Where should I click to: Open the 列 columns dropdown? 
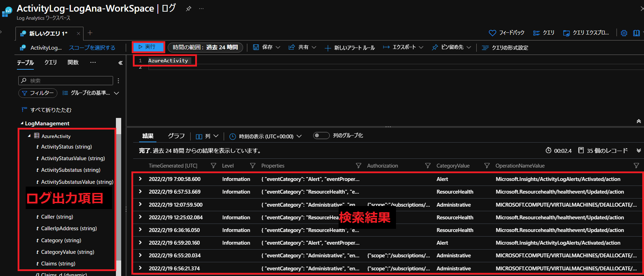207,136
